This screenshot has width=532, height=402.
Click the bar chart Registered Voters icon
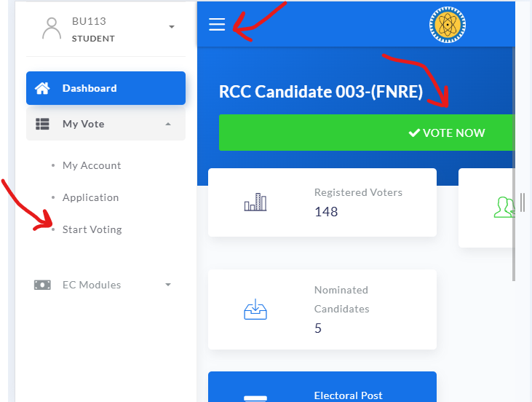255,202
